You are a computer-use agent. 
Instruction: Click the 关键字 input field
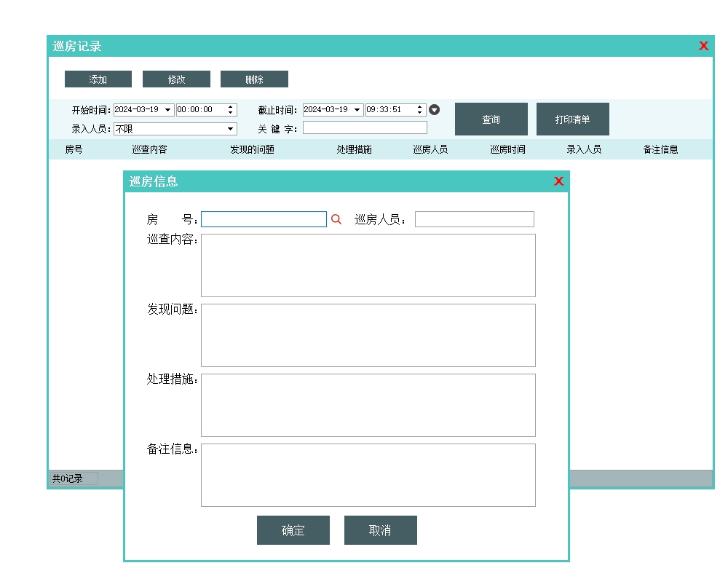pyautogui.click(x=365, y=128)
